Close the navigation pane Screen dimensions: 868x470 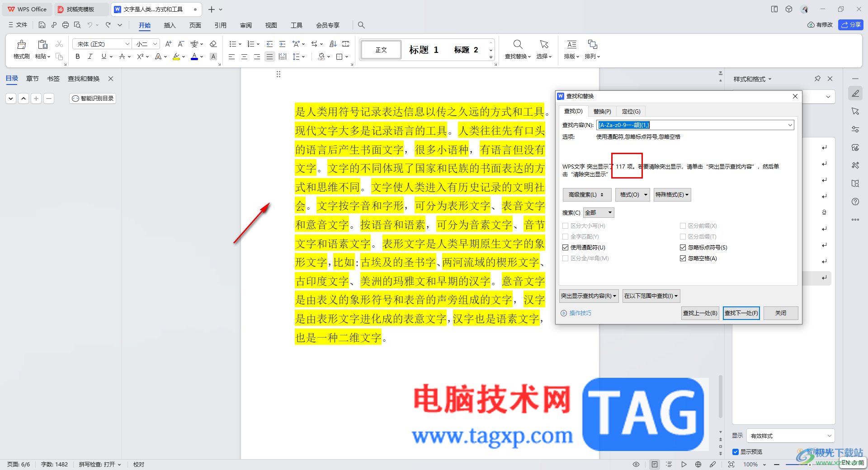pos(111,79)
